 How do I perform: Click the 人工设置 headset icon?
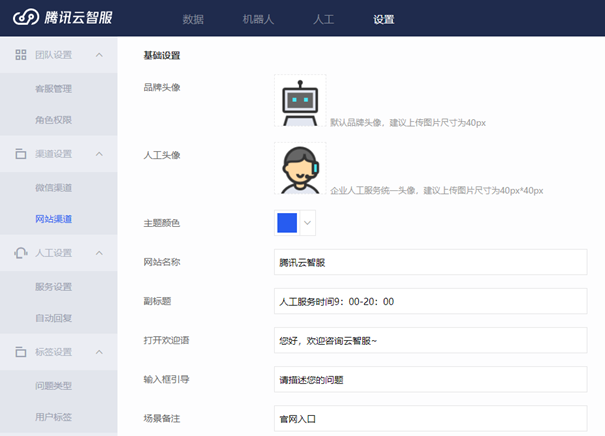21,253
